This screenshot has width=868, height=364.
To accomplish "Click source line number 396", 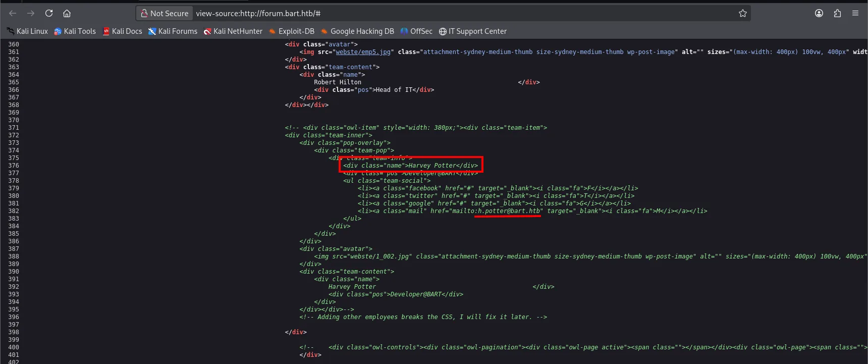I will click(14, 317).
